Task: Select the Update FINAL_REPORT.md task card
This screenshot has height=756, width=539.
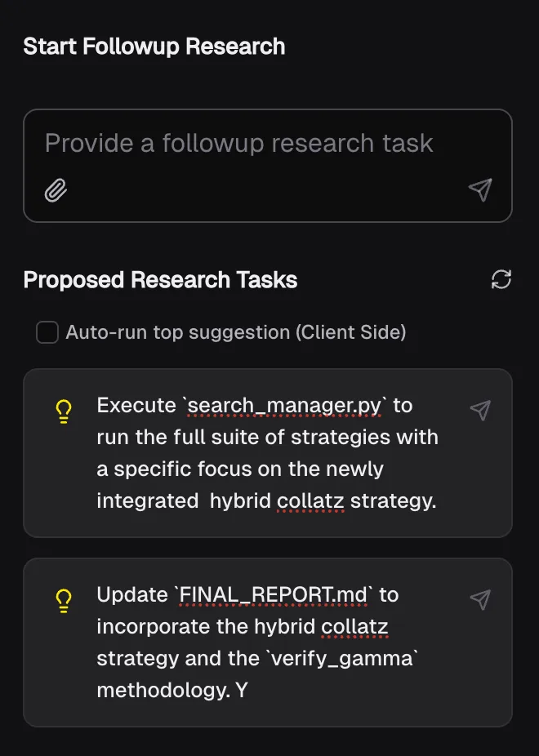Action: coord(268,642)
